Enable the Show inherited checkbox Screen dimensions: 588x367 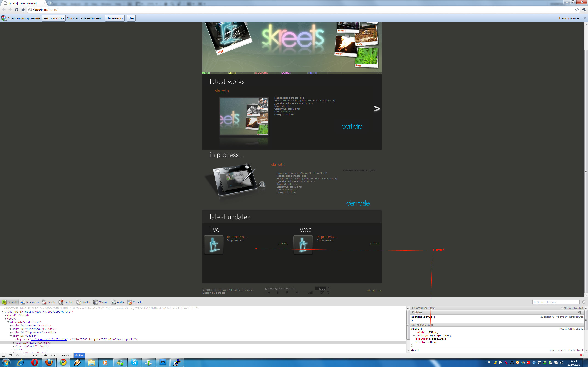click(x=562, y=308)
